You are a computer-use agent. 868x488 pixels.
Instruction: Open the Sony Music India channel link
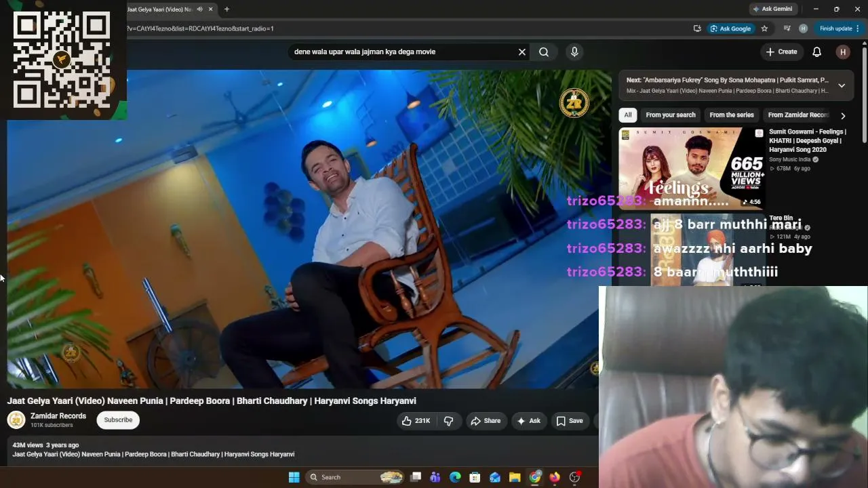(x=790, y=160)
